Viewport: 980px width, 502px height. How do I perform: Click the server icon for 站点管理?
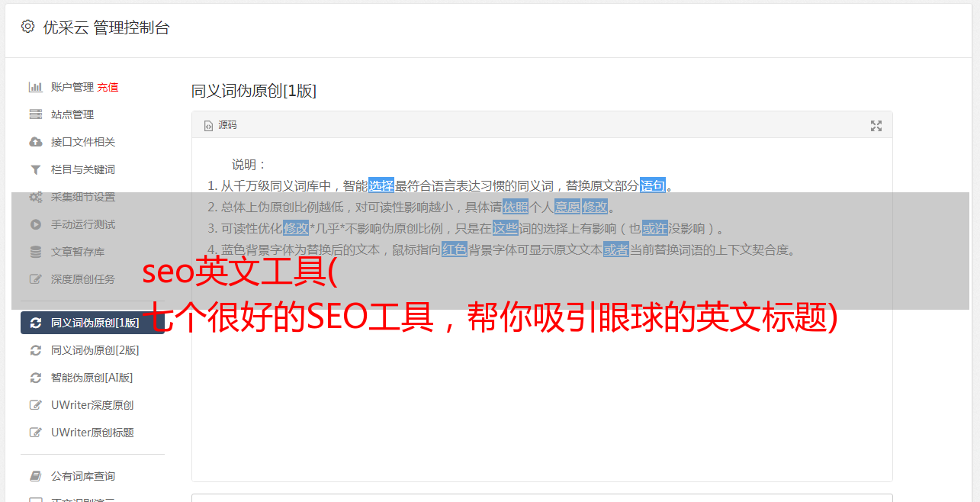tap(35, 114)
